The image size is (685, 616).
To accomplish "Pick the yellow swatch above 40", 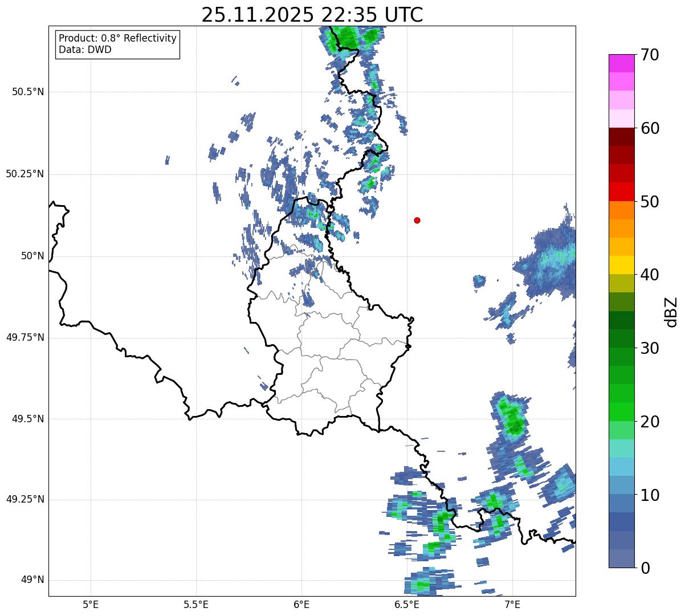I will [x=622, y=266].
